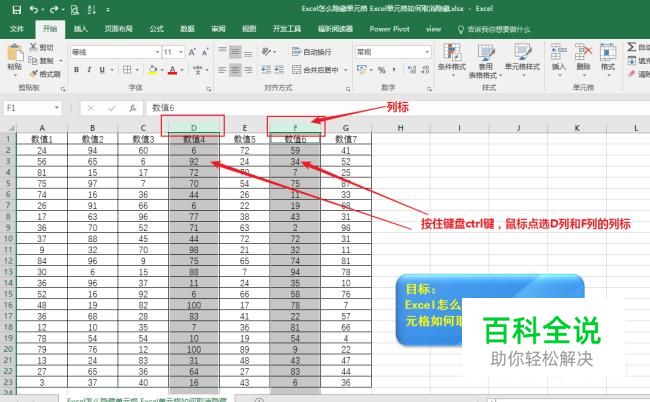Increase the font size

192,52
